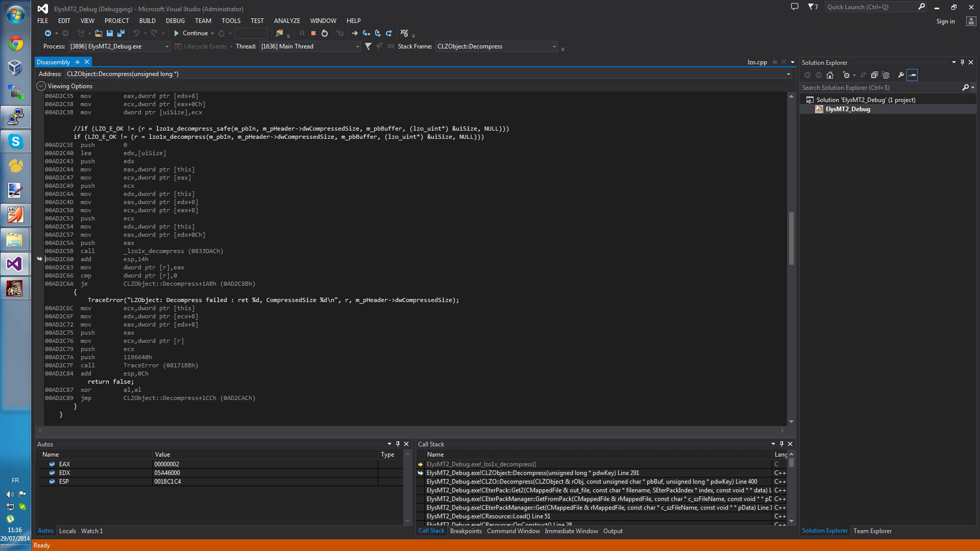Screen dimensions: 980x551
Task: Save the current file via toolbar
Action: tap(109, 33)
